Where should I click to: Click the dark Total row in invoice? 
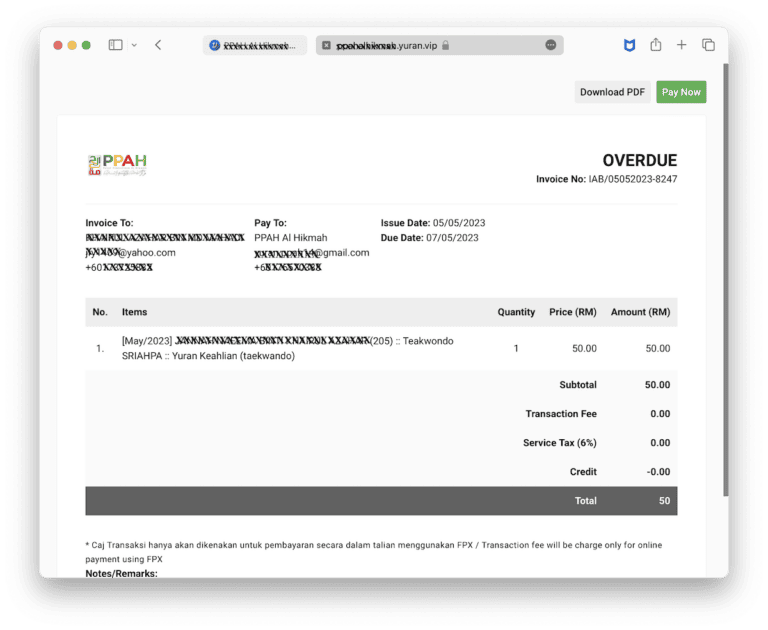click(x=381, y=501)
